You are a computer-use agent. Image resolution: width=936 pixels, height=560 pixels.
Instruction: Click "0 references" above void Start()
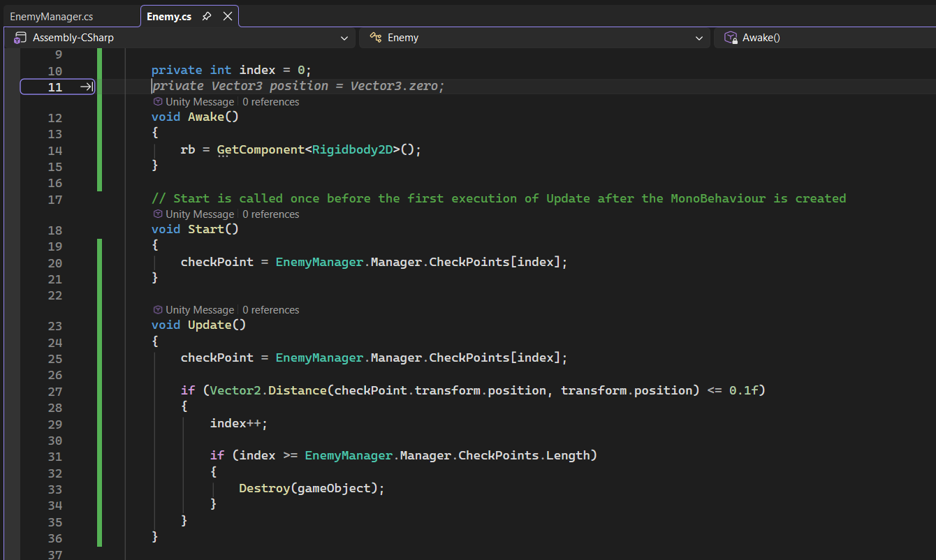tap(271, 214)
